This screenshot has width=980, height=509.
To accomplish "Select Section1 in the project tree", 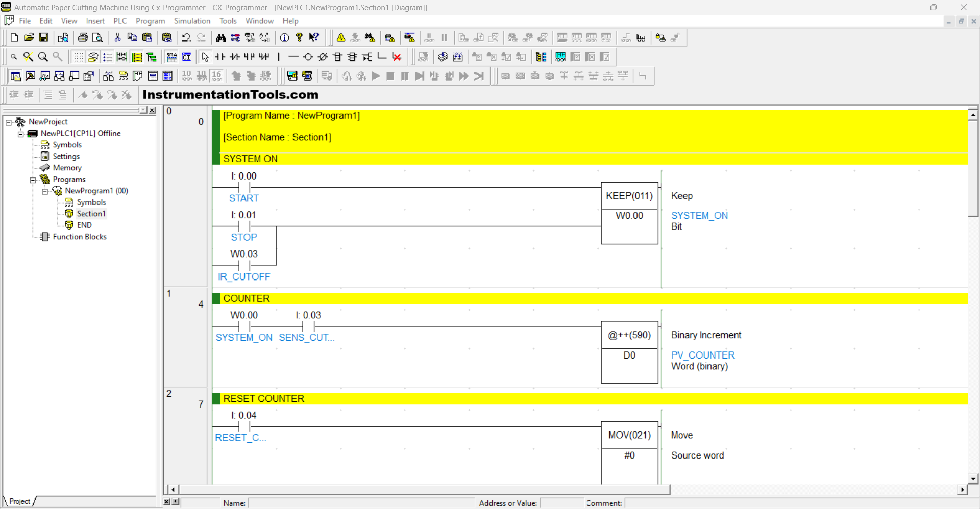I will pyautogui.click(x=91, y=214).
